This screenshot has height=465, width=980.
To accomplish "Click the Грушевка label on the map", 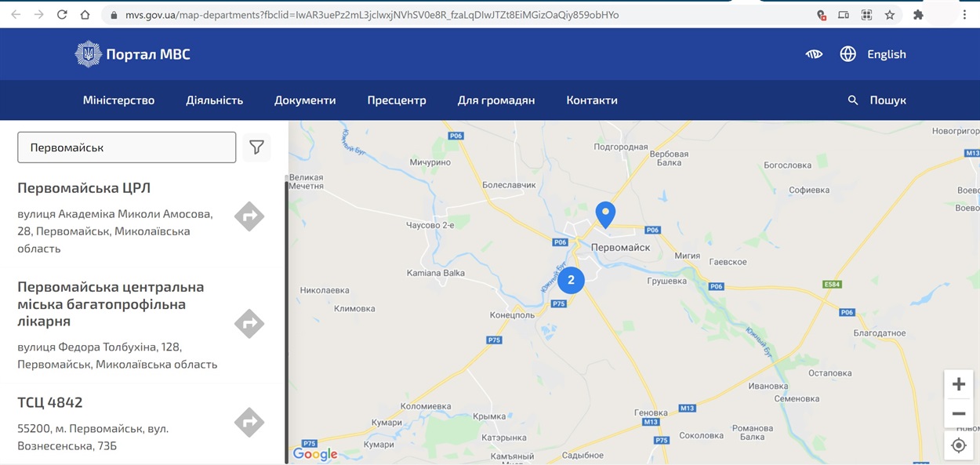I will click(x=667, y=281).
